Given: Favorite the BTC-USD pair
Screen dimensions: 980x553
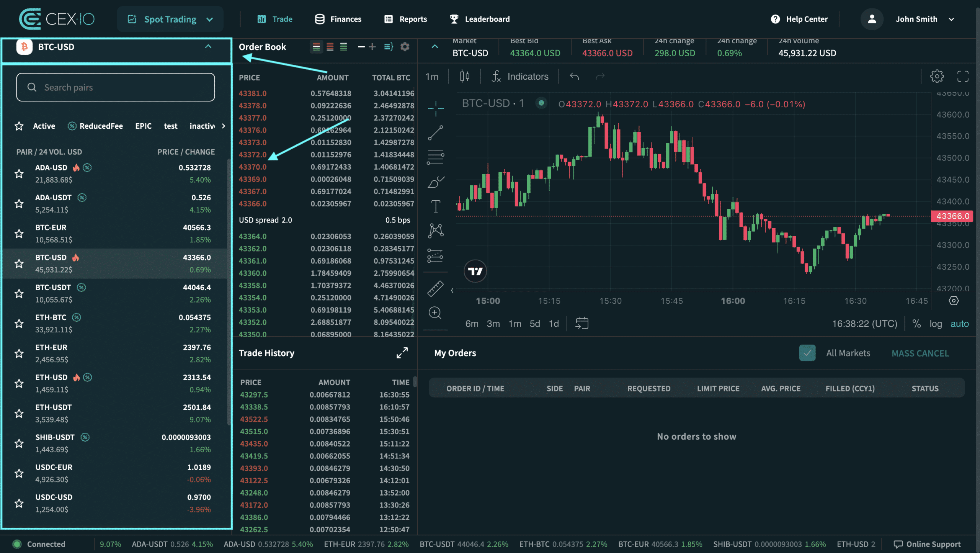Looking at the screenshot, I should (x=19, y=263).
